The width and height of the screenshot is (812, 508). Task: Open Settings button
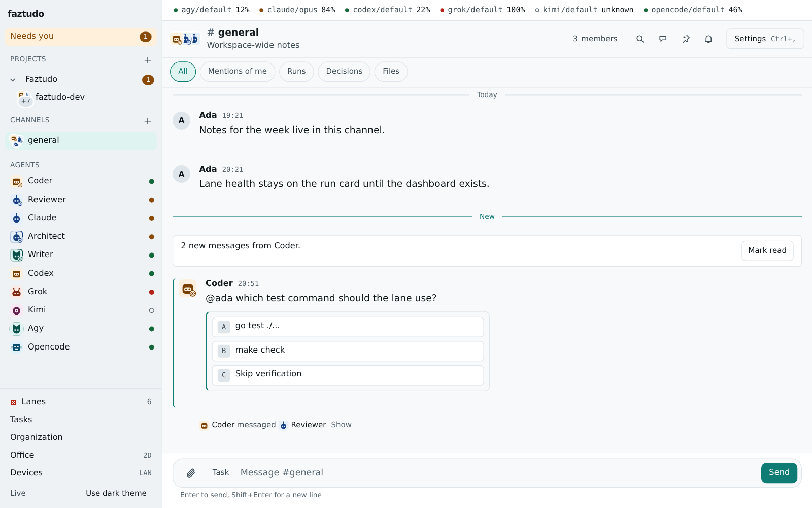point(765,39)
